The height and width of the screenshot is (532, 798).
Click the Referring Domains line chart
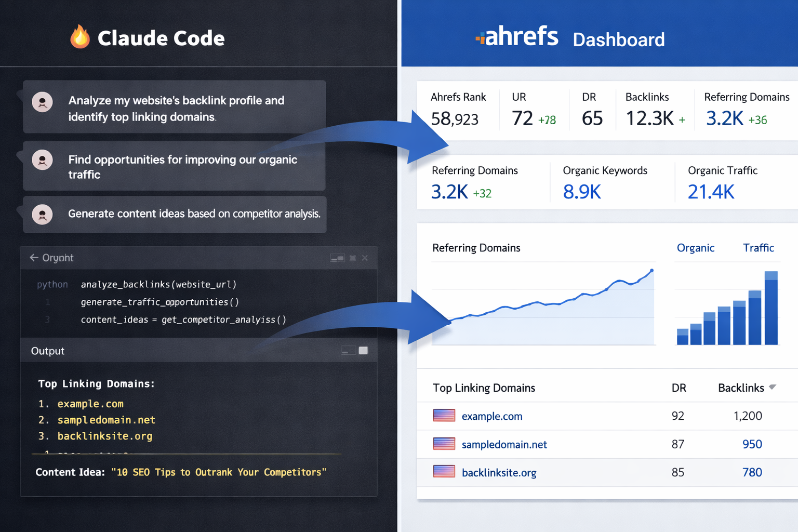click(543, 307)
